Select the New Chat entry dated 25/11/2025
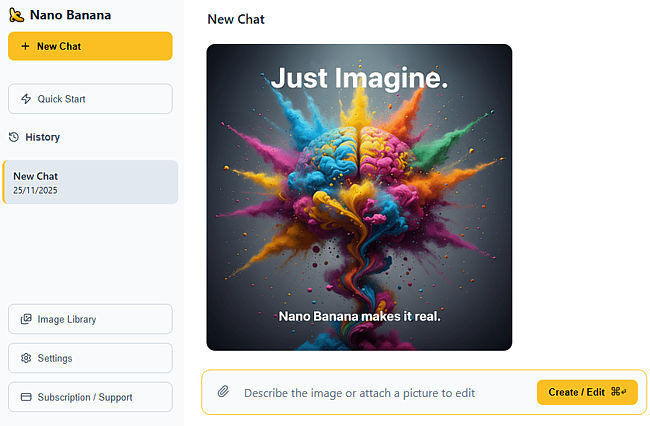Viewport: 650px width, 426px height. 90,182
